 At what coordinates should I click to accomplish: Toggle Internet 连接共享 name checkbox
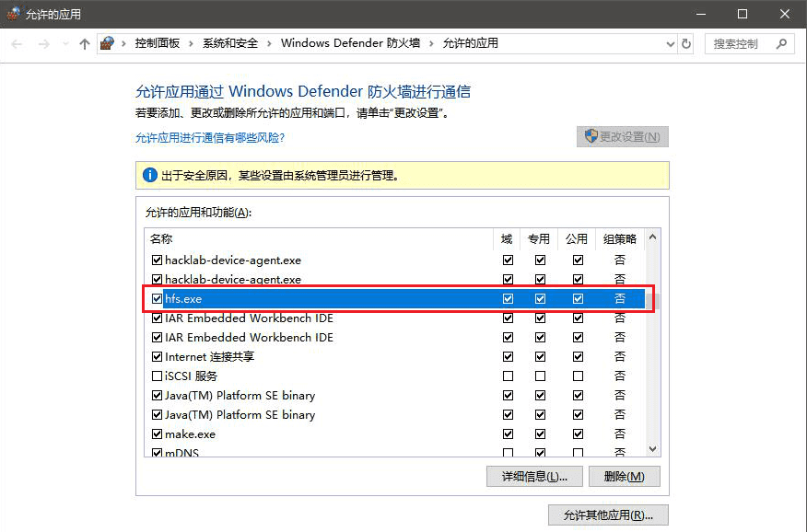click(157, 357)
